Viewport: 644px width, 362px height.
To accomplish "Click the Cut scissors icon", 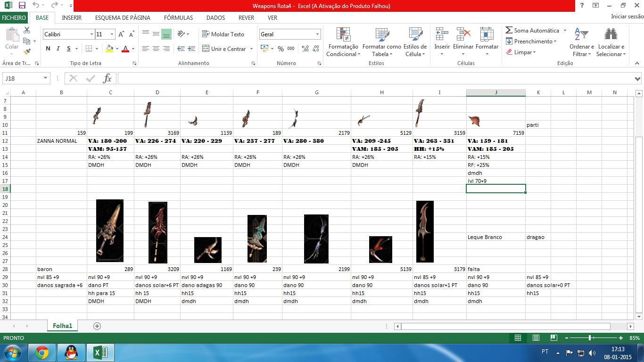I will pos(27,30).
